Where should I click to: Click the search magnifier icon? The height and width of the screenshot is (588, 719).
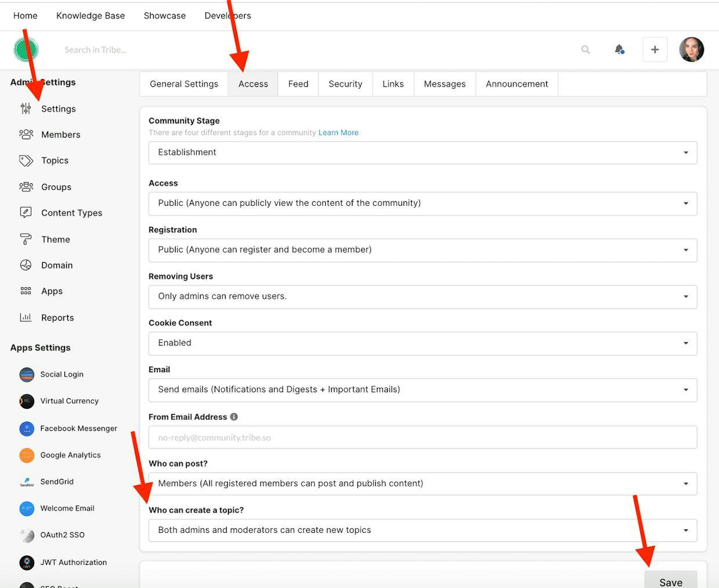coord(586,50)
